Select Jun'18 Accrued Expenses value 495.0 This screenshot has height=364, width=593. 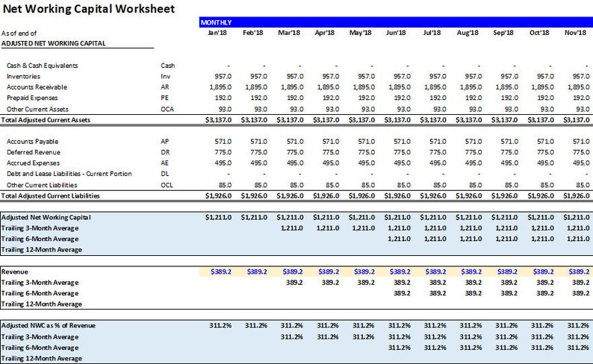(402, 163)
